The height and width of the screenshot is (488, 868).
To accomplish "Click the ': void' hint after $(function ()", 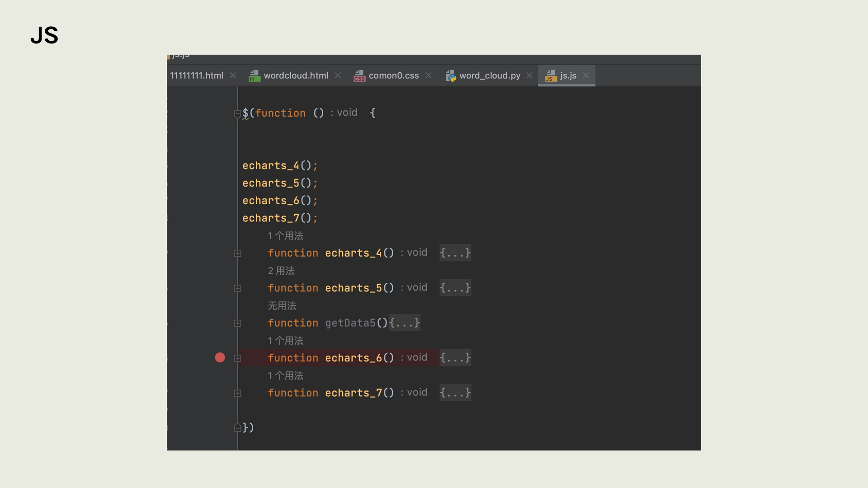I will tap(344, 113).
